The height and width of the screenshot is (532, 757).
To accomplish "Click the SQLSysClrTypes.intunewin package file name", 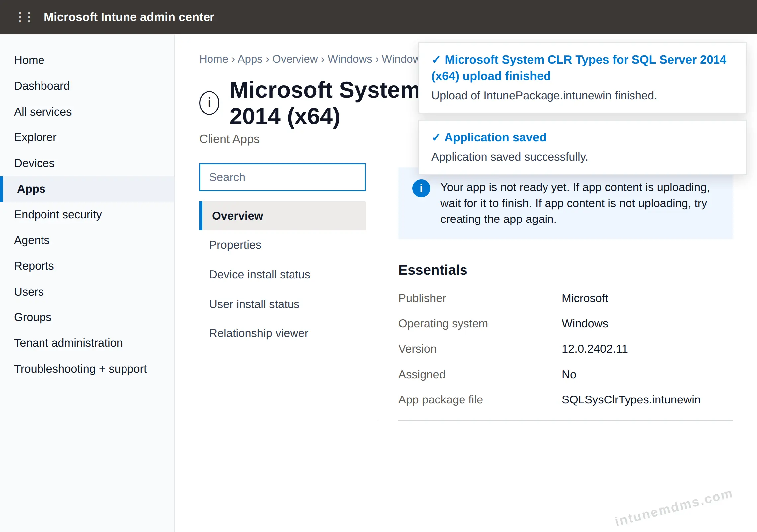I will [631, 399].
